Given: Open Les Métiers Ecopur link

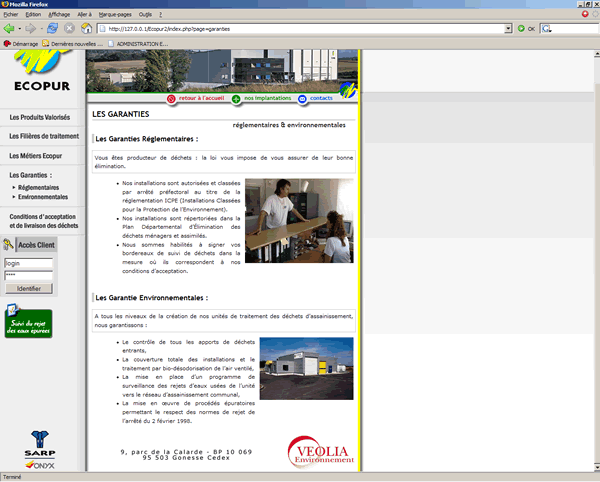Looking at the screenshot, I should (36, 156).
